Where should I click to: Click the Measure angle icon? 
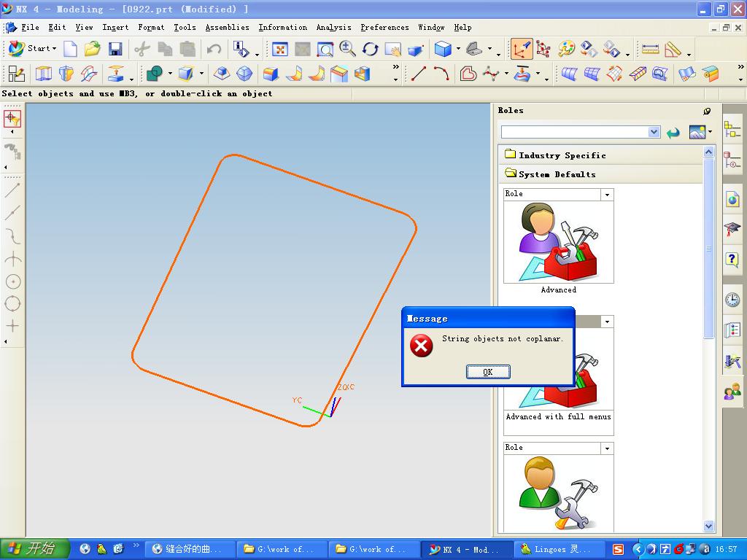(x=673, y=49)
